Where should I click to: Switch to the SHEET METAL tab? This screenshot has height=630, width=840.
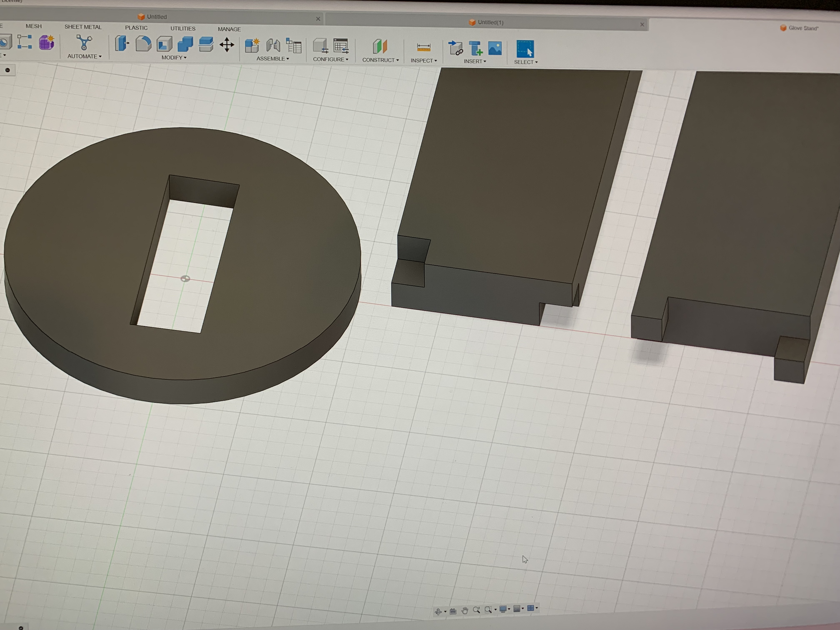point(83,27)
